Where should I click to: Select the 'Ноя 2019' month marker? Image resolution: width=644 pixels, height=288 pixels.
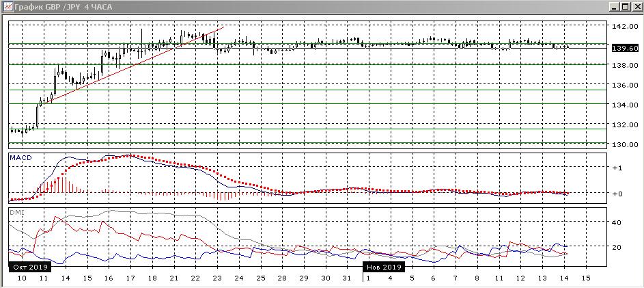click(384, 267)
